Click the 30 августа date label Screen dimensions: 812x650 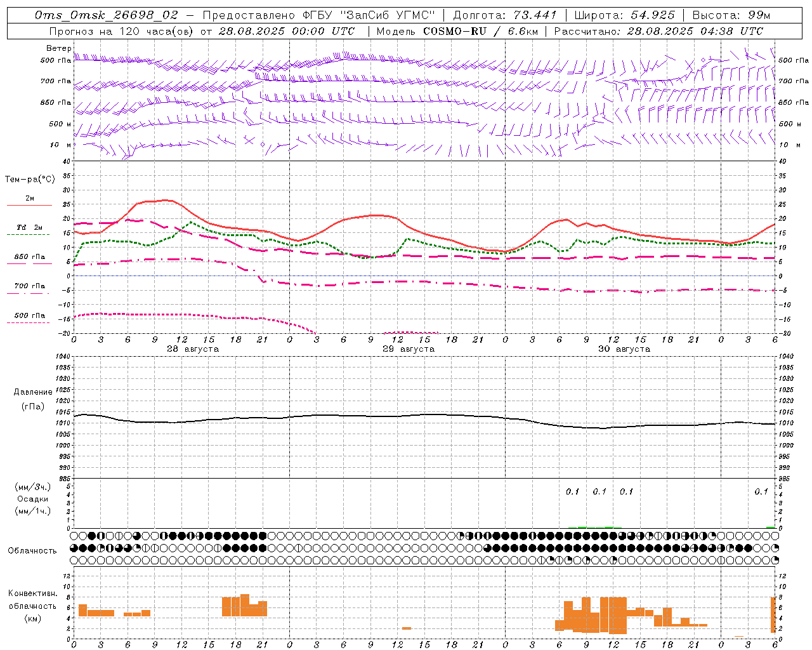[624, 349]
